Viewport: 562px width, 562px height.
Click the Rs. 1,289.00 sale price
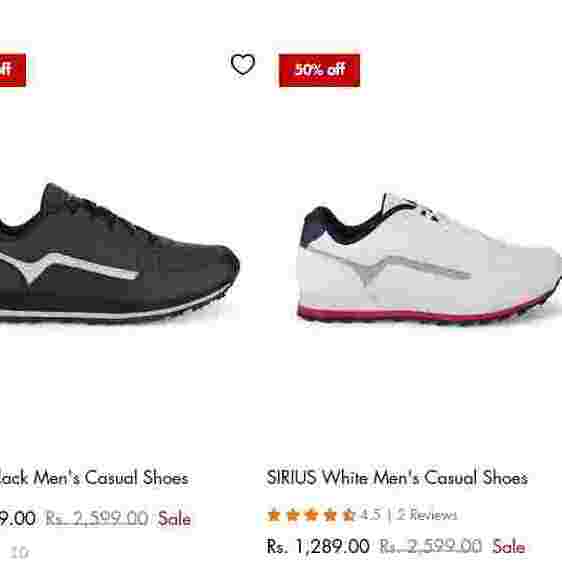(x=318, y=546)
